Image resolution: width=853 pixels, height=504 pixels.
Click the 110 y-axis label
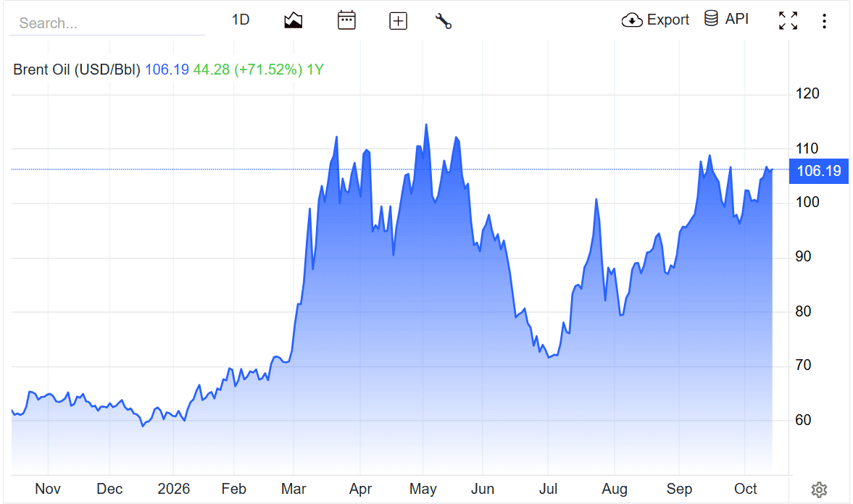pos(807,148)
